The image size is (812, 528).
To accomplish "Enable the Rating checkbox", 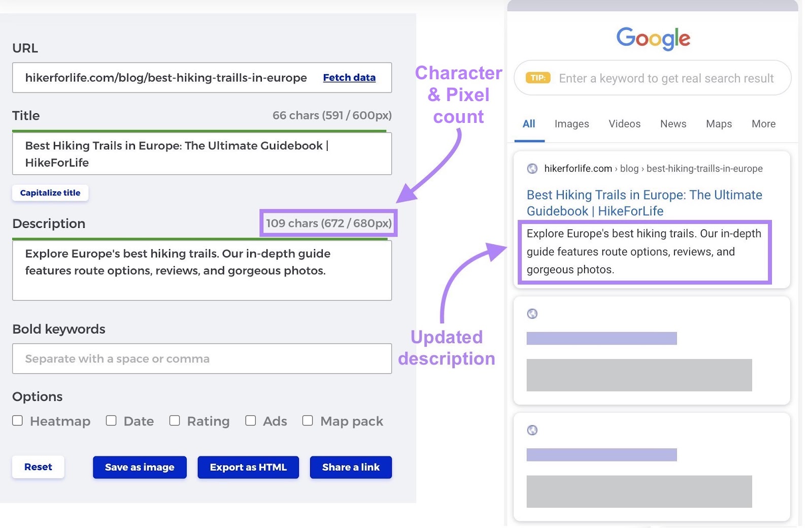I will [175, 420].
